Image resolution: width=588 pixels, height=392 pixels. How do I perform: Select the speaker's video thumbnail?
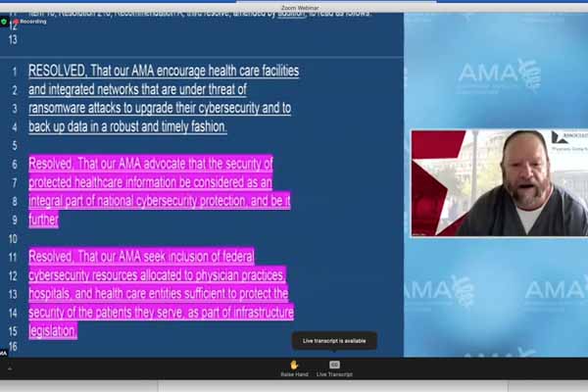point(499,182)
